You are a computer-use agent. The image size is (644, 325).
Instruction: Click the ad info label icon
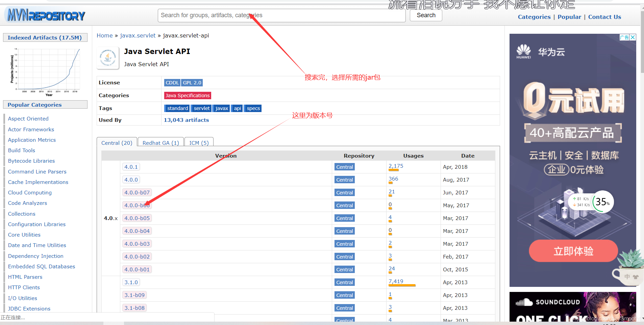[624, 37]
